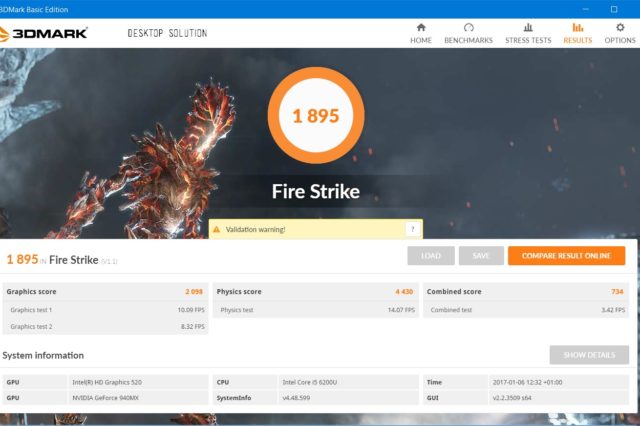Image resolution: width=640 pixels, height=426 pixels.
Task: Click the Graphics score label
Action: pos(31,292)
